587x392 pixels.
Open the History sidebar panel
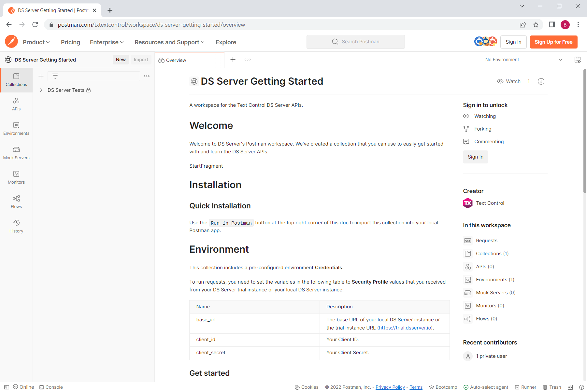coord(16,227)
